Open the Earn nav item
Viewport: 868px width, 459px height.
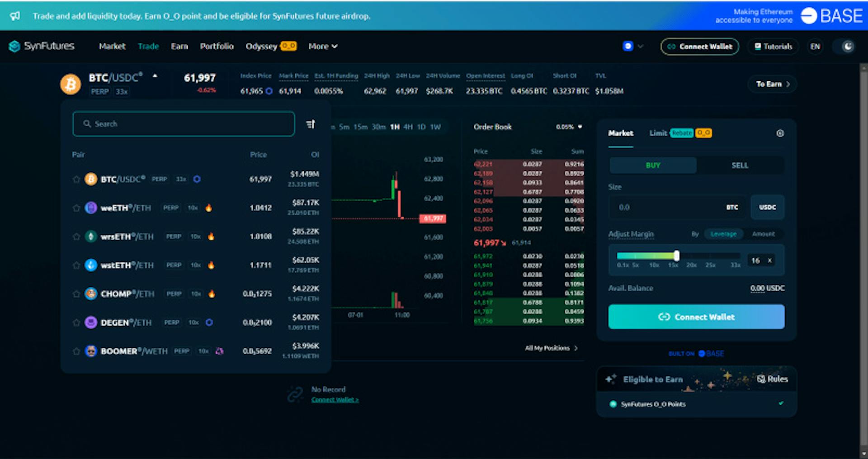click(x=179, y=46)
